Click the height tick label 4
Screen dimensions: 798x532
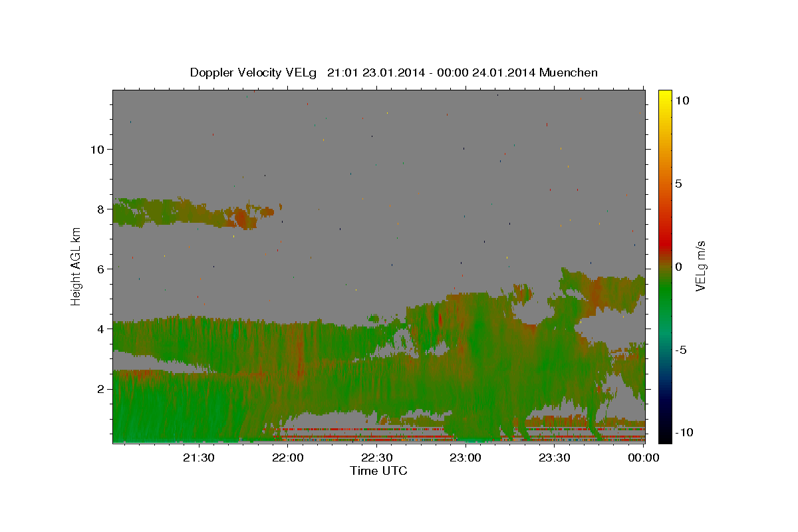tap(101, 329)
